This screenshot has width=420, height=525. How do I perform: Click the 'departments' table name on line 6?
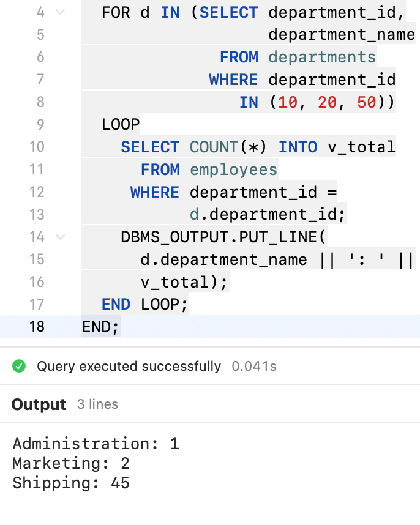coord(322,58)
